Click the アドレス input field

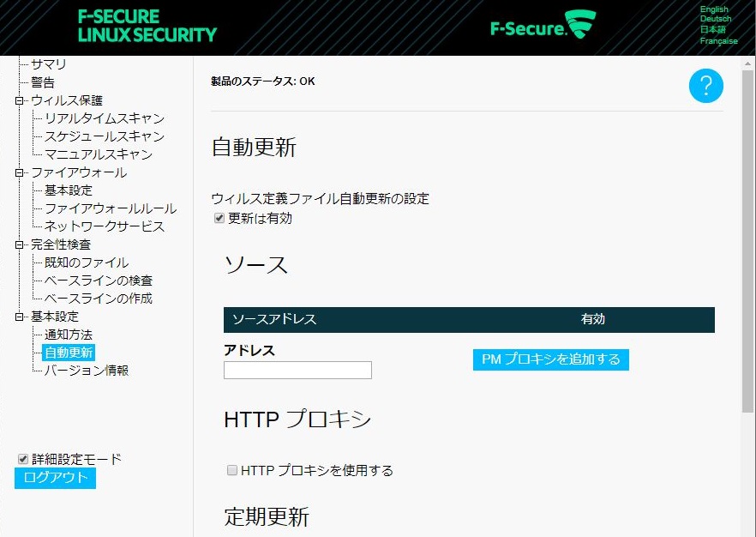coord(297,370)
